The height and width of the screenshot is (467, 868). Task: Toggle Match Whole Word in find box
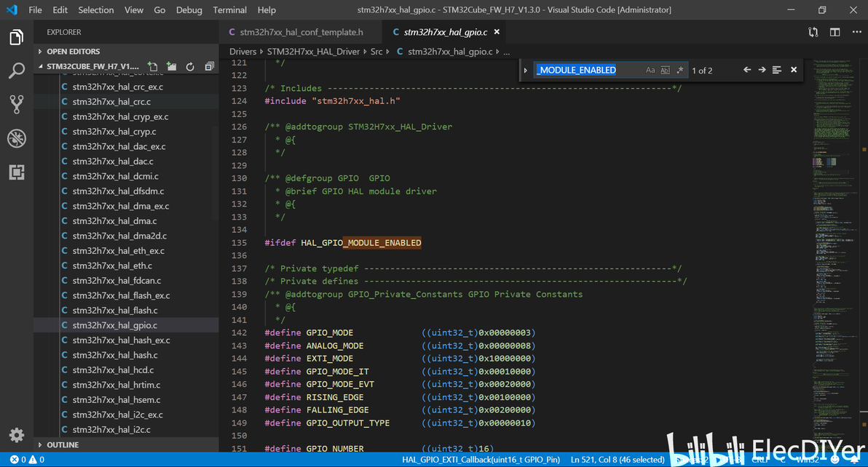665,71
